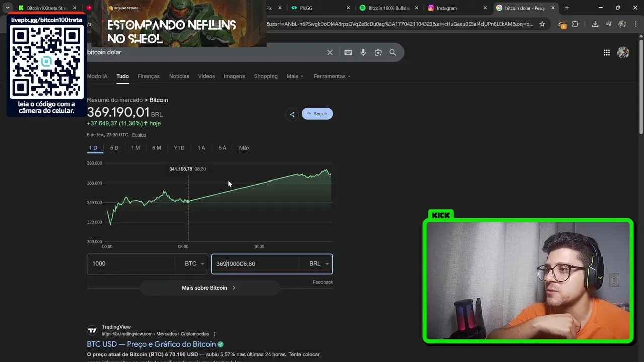Close the Instagram tab
This screenshot has width=644, height=362.
click(x=485, y=8)
